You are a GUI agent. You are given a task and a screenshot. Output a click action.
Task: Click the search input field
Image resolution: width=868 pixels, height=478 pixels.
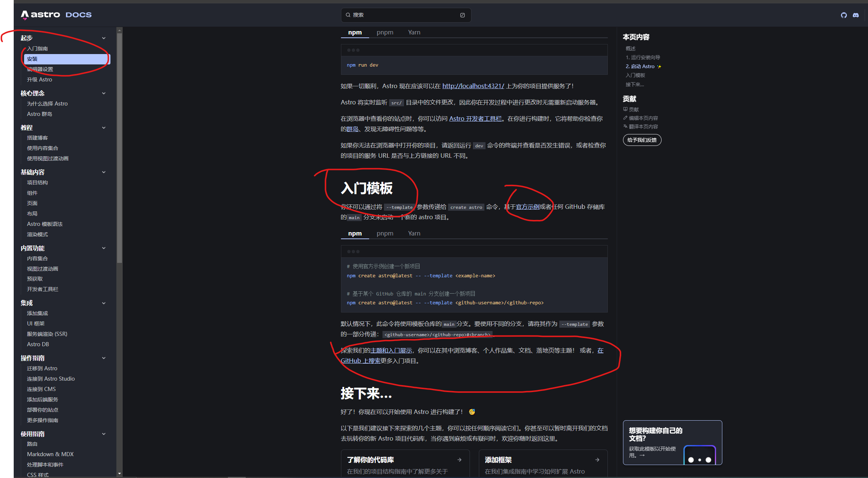coord(406,15)
